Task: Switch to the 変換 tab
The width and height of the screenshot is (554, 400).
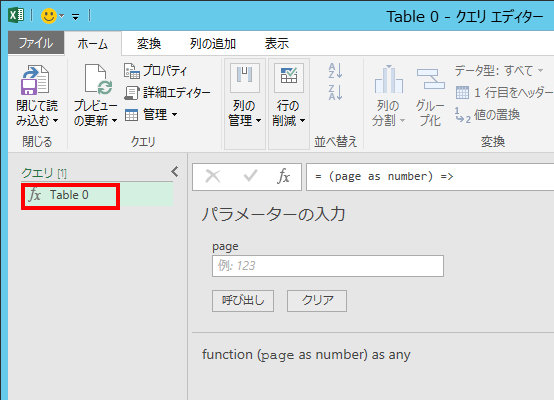Action: pyautogui.click(x=149, y=44)
